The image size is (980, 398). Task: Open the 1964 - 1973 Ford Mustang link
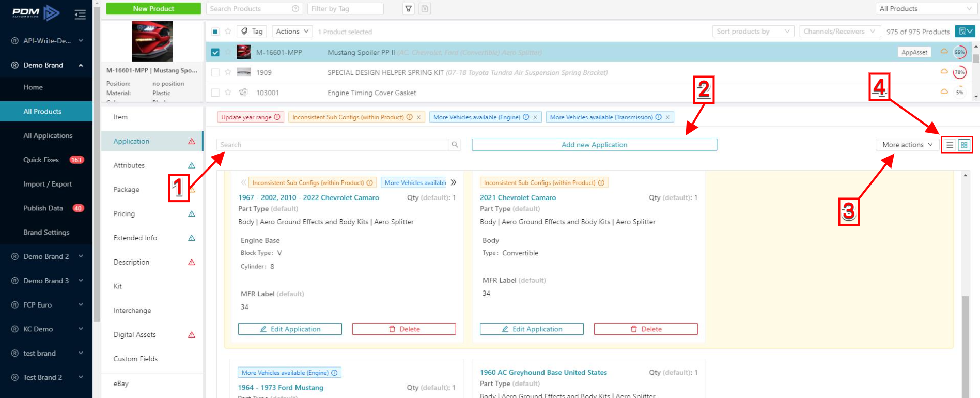[281, 388]
